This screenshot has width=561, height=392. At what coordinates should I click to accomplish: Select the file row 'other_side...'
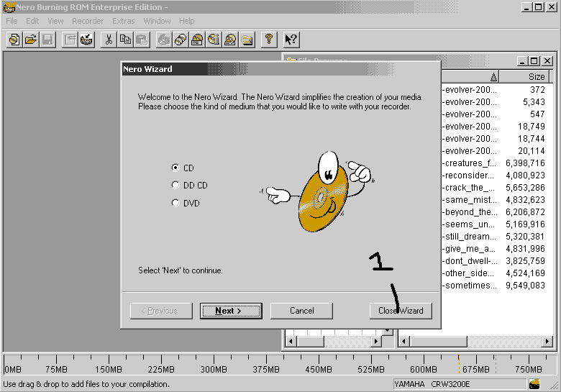point(493,273)
